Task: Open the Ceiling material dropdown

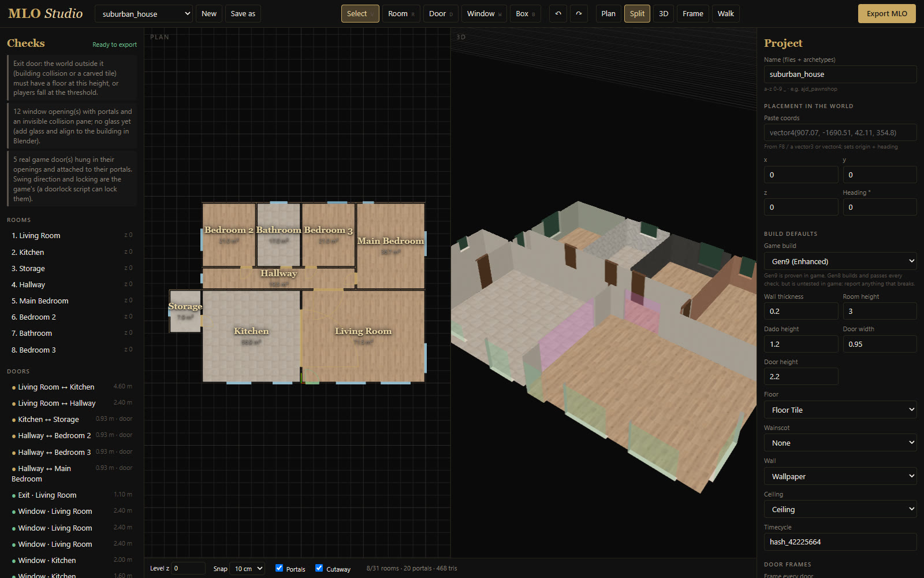Action: click(x=840, y=509)
